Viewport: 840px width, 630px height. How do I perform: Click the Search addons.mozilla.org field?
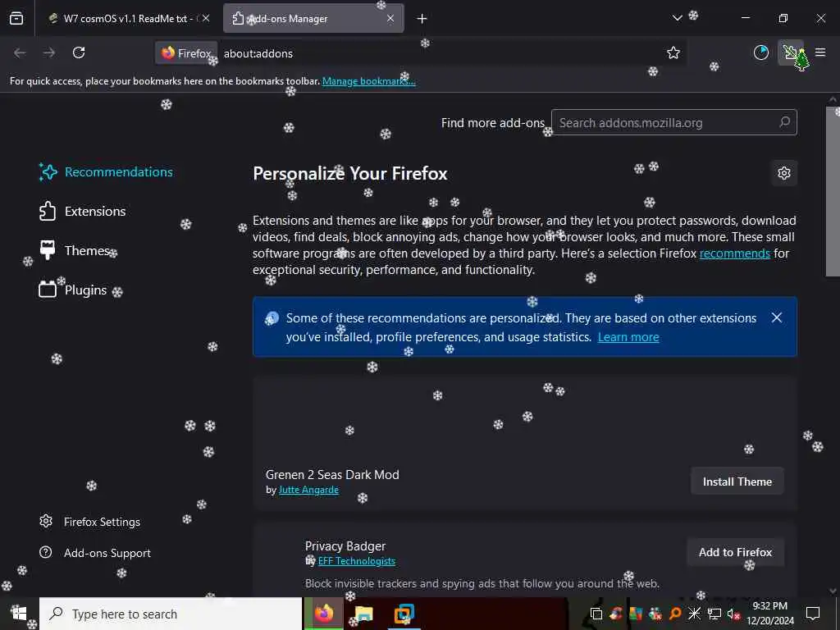[674, 123]
